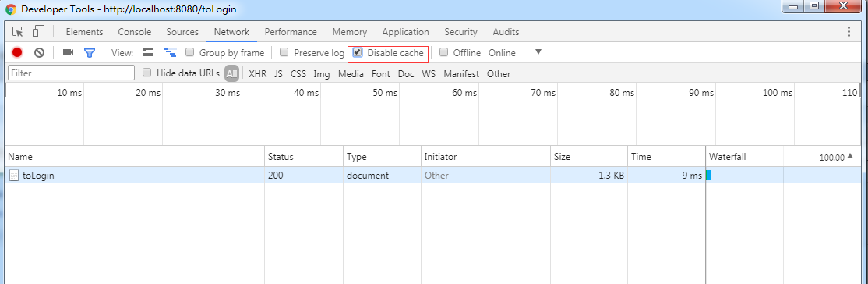Screen dimensions: 868x284
Task: Toggle the device toolbar icon
Action: [x=38, y=32]
